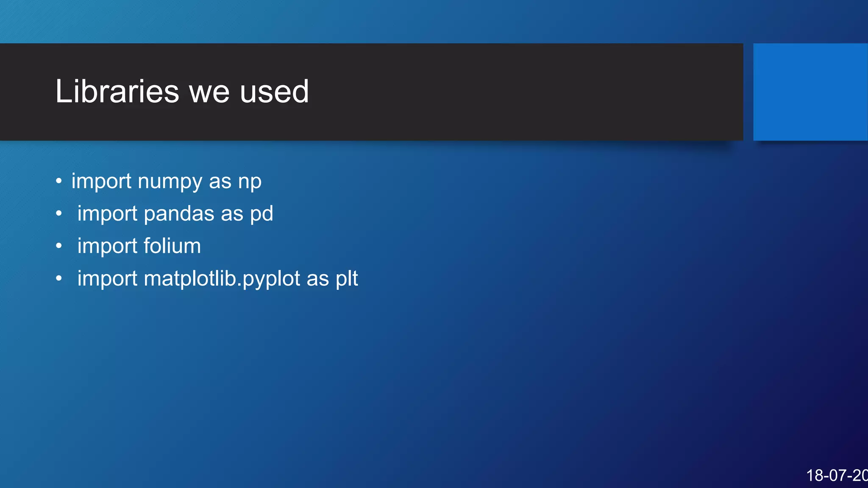Click the 'import numpy as np' bullet line
The image size is (868, 488).
pos(167,182)
